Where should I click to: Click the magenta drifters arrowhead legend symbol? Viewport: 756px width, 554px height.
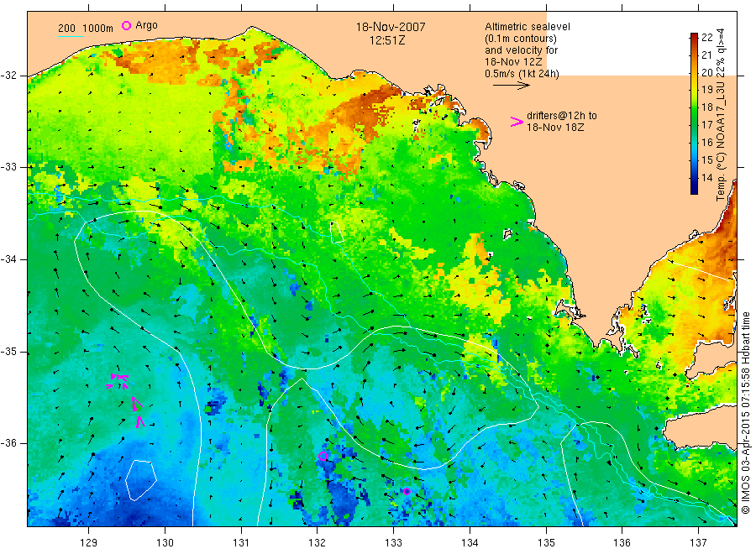[517, 122]
